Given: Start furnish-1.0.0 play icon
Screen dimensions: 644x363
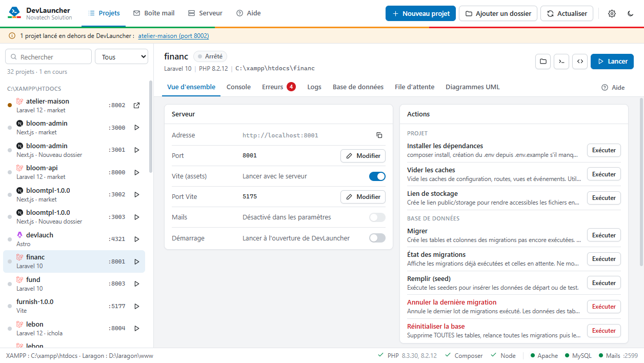Looking at the screenshot, I should pyautogui.click(x=136, y=306).
